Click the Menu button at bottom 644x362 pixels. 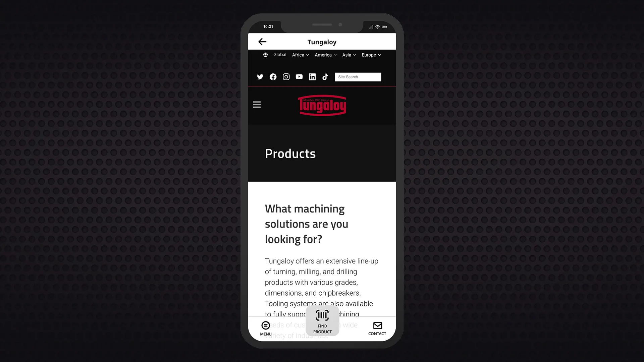click(x=266, y=328)
